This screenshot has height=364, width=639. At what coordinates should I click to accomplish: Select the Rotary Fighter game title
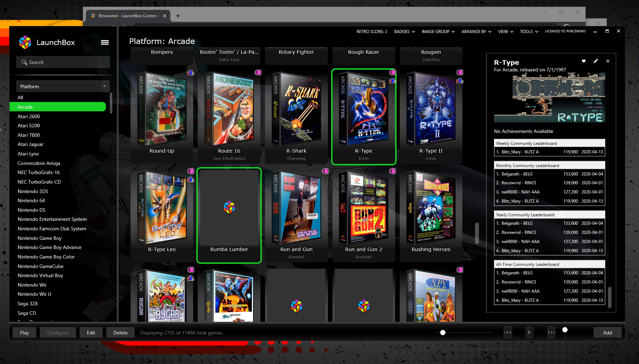296,52
